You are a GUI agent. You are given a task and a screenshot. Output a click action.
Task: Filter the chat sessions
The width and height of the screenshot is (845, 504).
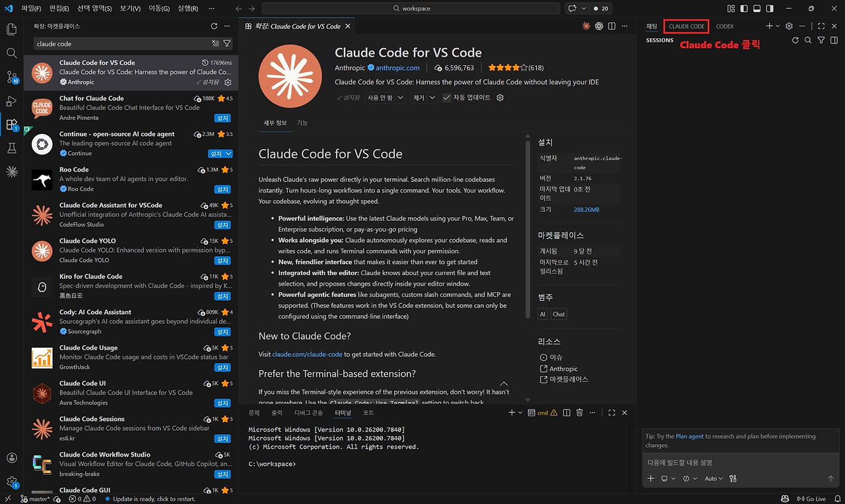pos(821,40)
